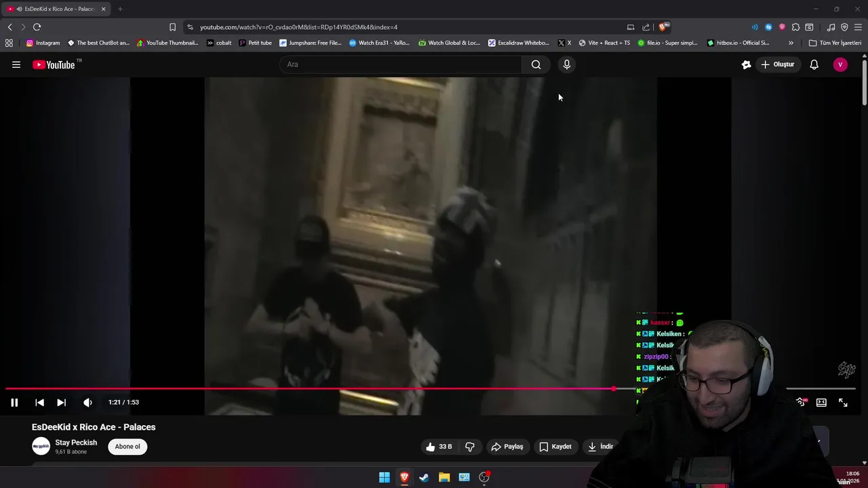The image size is (868, 488).
Task: Click the Stay Peckish channel avatar
Action: tap(41, 446)
